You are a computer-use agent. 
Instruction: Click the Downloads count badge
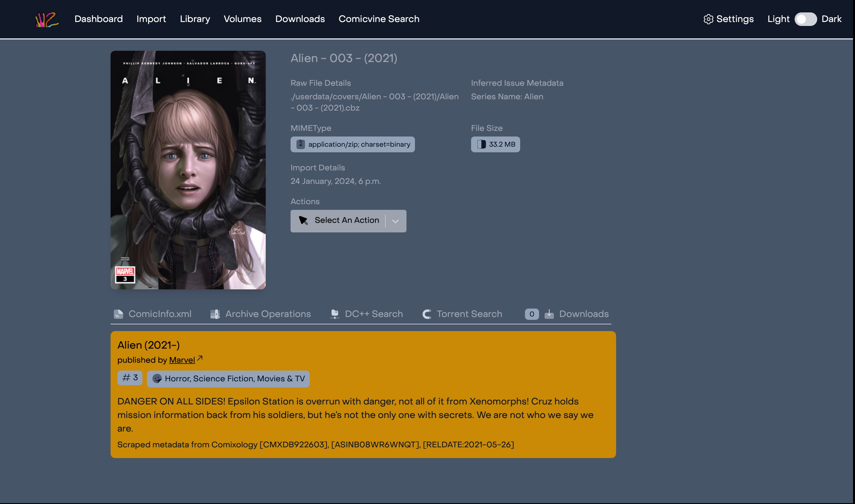pyautogui.click(x=532, y=314)
